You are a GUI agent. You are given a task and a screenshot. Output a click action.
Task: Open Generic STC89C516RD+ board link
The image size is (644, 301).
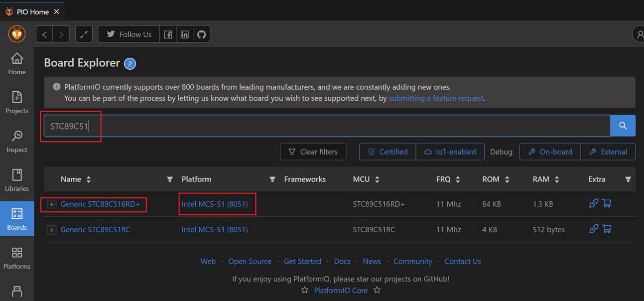100,204
